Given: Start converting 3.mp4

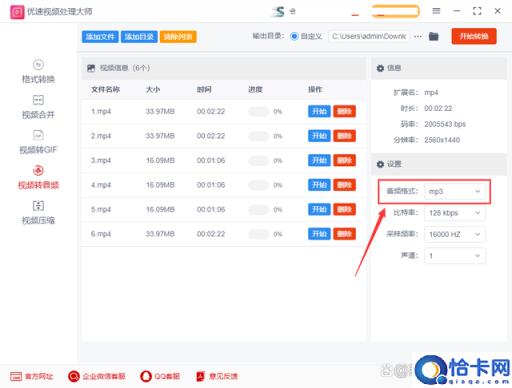Looking at the screenshot, I should [319, 160].
